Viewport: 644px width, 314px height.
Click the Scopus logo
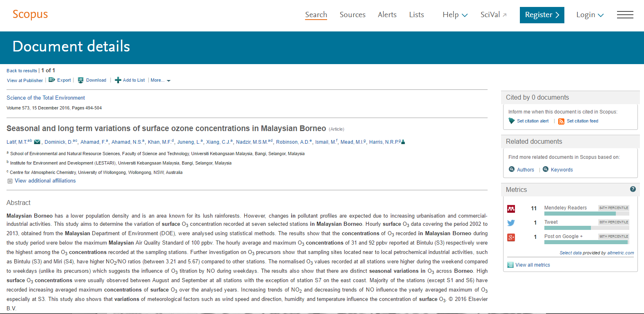pyautogui.click(x=30, y=14)
